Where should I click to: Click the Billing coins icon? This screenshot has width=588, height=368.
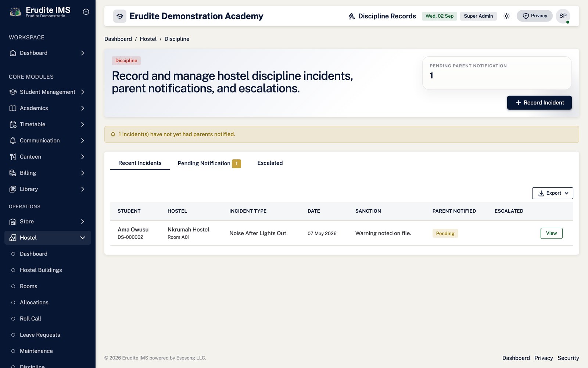click(13, 173)
